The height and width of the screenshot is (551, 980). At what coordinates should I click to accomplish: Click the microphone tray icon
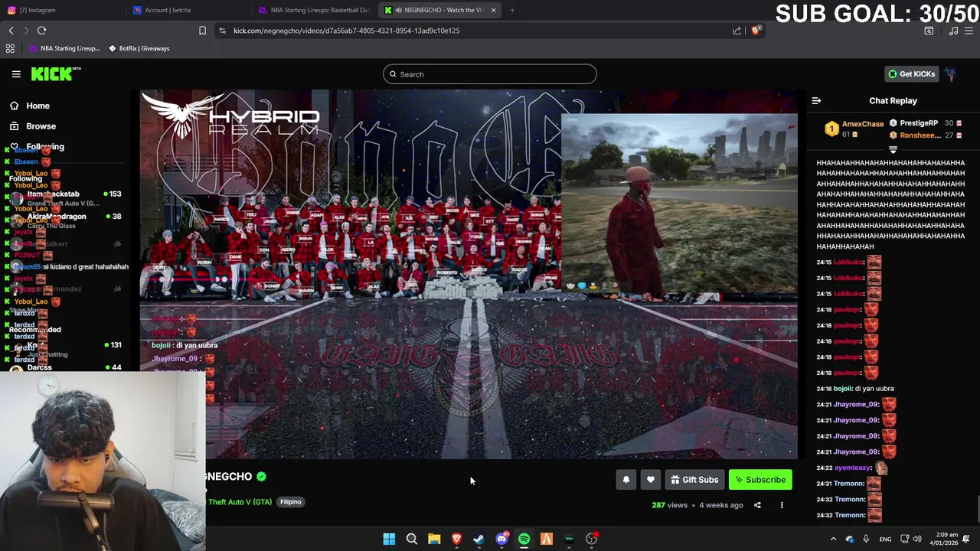click(866, 540)
